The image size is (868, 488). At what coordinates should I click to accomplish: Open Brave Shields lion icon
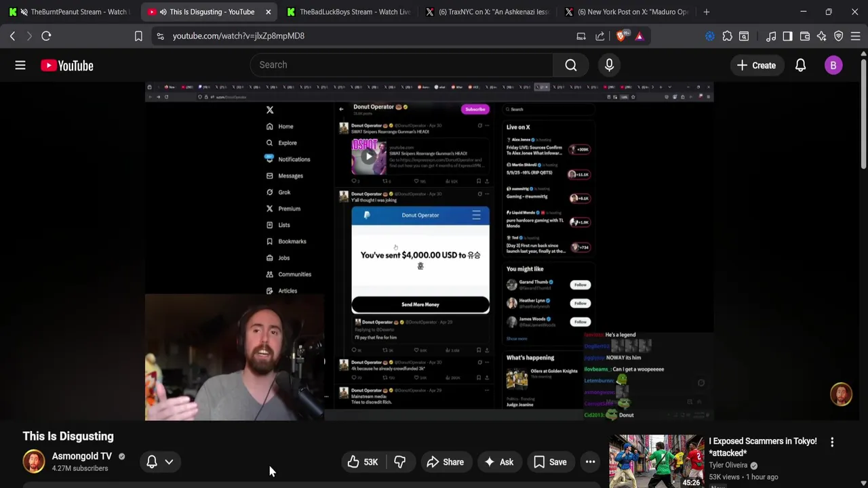point(620,36)
